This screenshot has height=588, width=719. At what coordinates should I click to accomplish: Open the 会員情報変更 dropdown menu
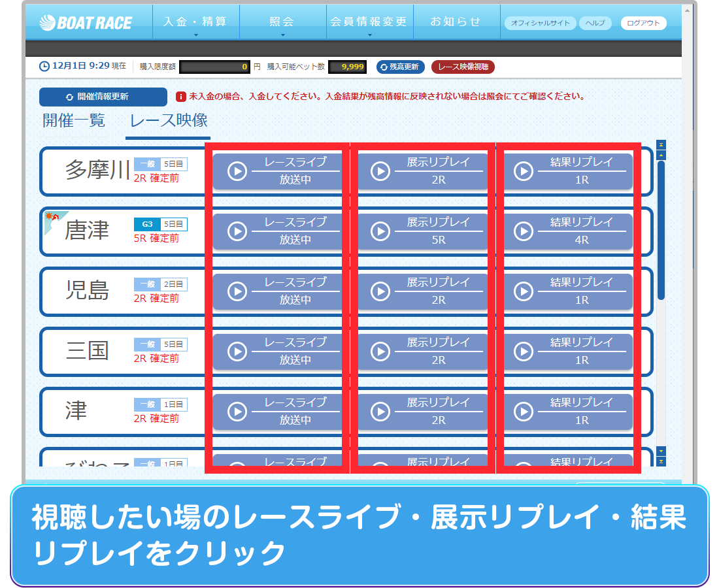tap(369, 23)
